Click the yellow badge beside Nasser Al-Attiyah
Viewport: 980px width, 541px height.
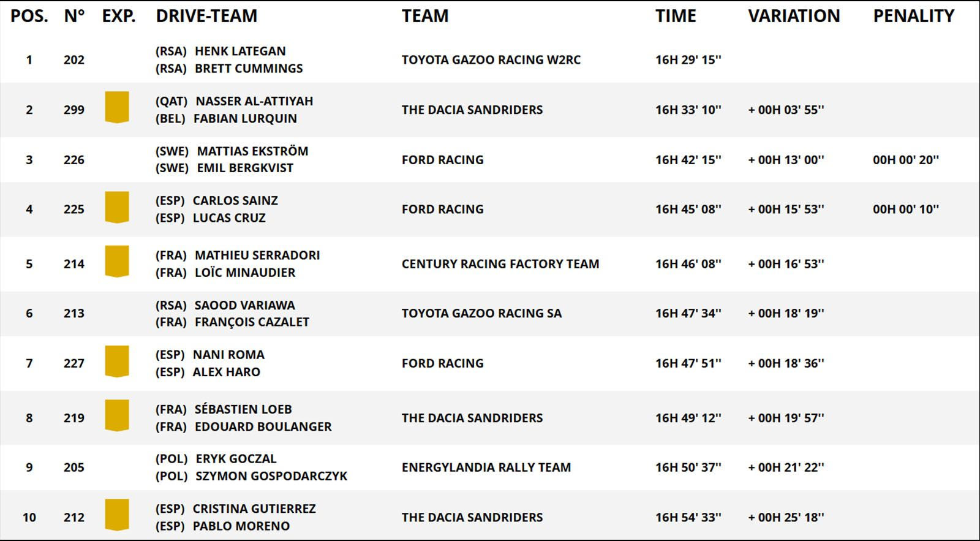(116, 107)
